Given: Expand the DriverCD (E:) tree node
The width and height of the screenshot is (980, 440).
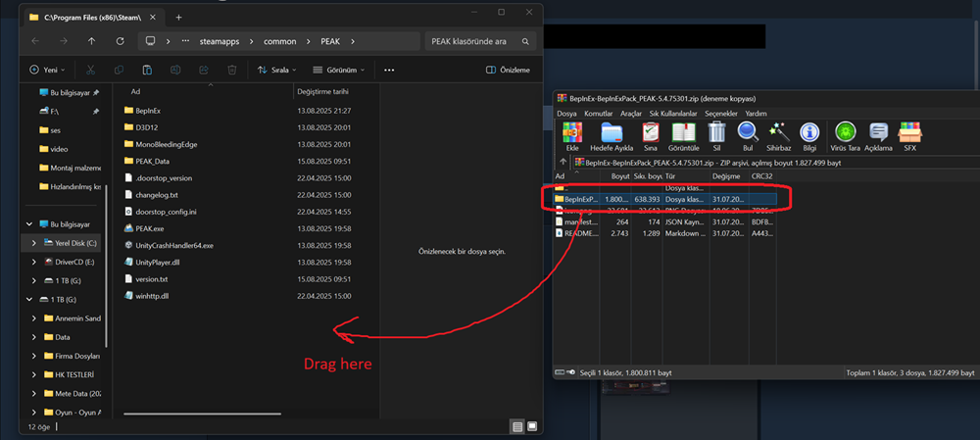Looking at the screenshot, I should click(x=33, y=262).
